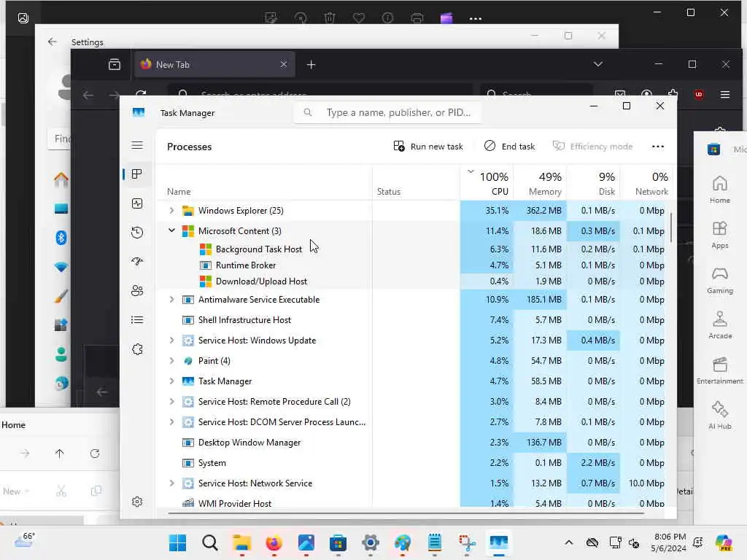Expand Service Host: Windows Update
The height and width of the screenshot is (560, 747).
pyautogui.click(x=171, y=340)
